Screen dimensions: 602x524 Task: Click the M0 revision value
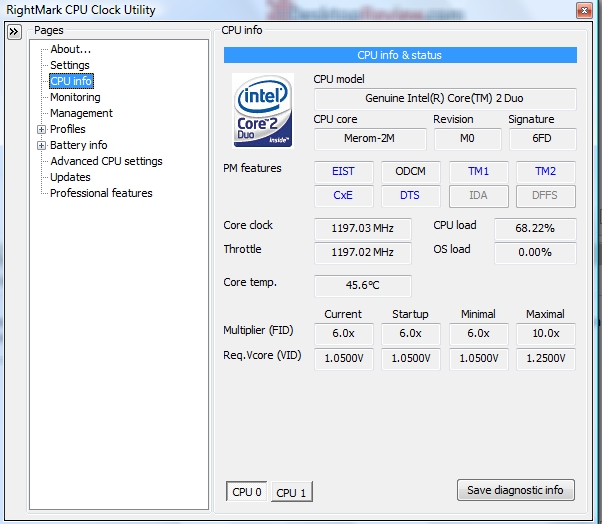click(468, 139)
